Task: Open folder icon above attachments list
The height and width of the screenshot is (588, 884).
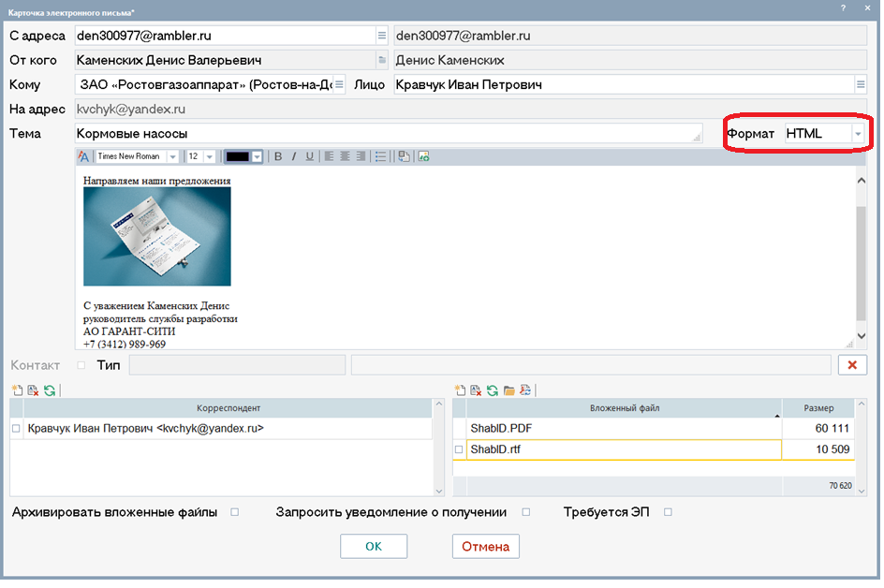Action: pyautogui.click(x=509, y=390)
